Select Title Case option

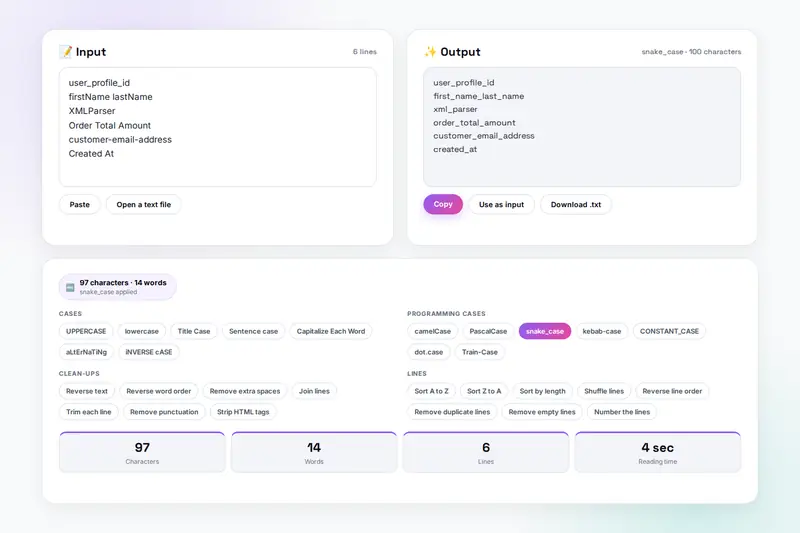pyautogui.click(x=194, y=331)
